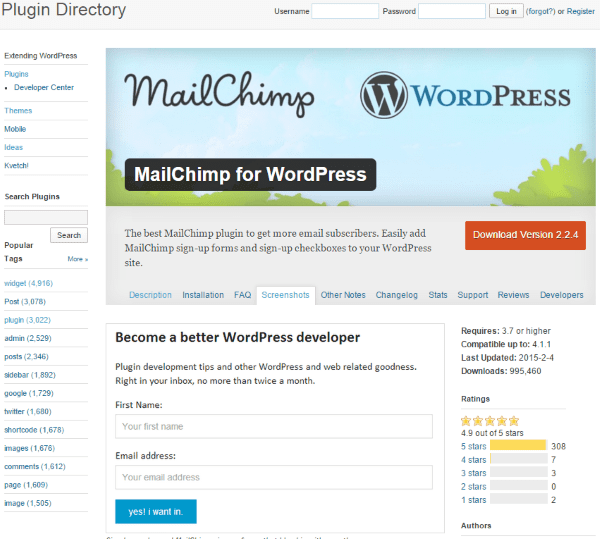Click the 2 stars rating link
This screenshot has width=600, height=539.
pos(473,487)
